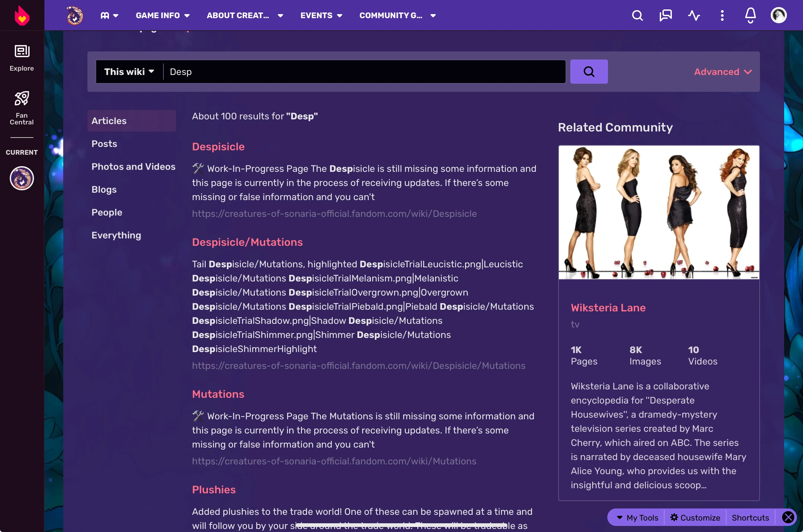Expand the Advanced search options
Screen dimensions: 803x532
pyautogui.click(x=723, y=72)
